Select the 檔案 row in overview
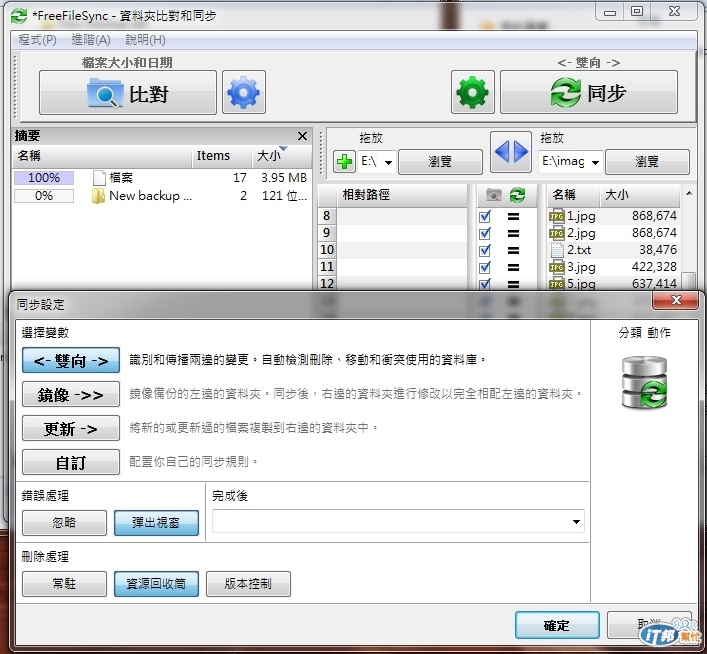This screenshot has width=707, height=654. tap(162, 178)
